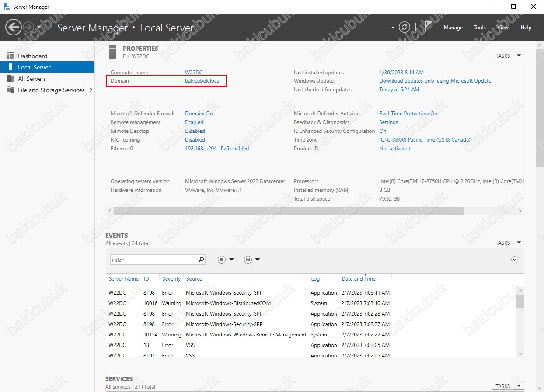
Task: Open the View menu
Action: click(x=503, y=28)
